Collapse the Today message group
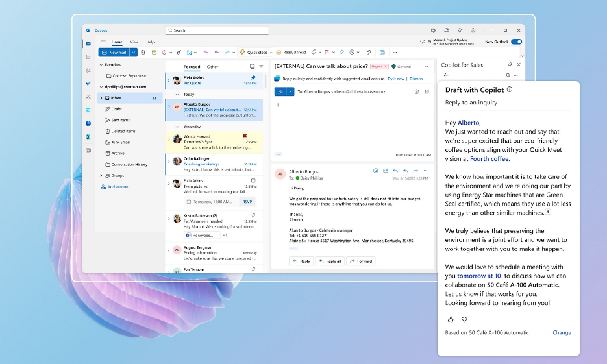 (177, 94)
